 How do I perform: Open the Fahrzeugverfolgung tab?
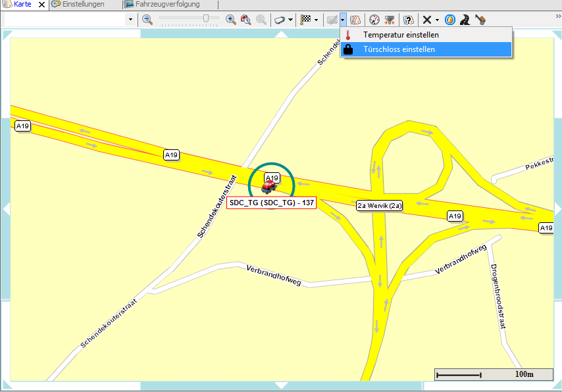coord(168,4)
